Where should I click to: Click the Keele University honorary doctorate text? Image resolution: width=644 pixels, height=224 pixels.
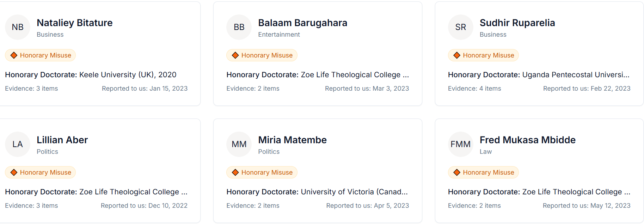[91, 75]
